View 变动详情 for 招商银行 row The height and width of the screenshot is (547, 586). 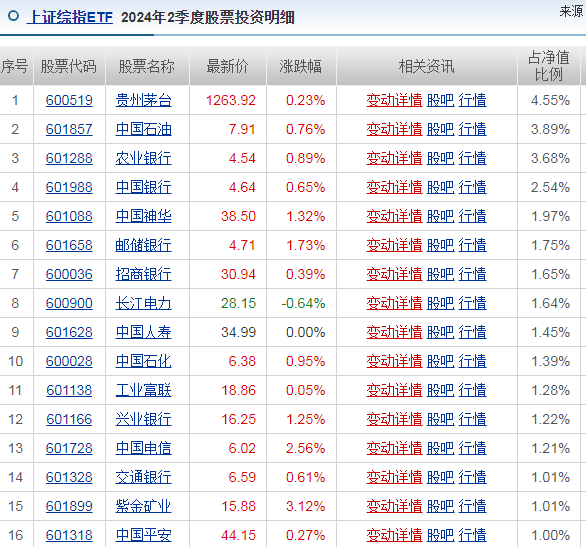pos(394,274)
